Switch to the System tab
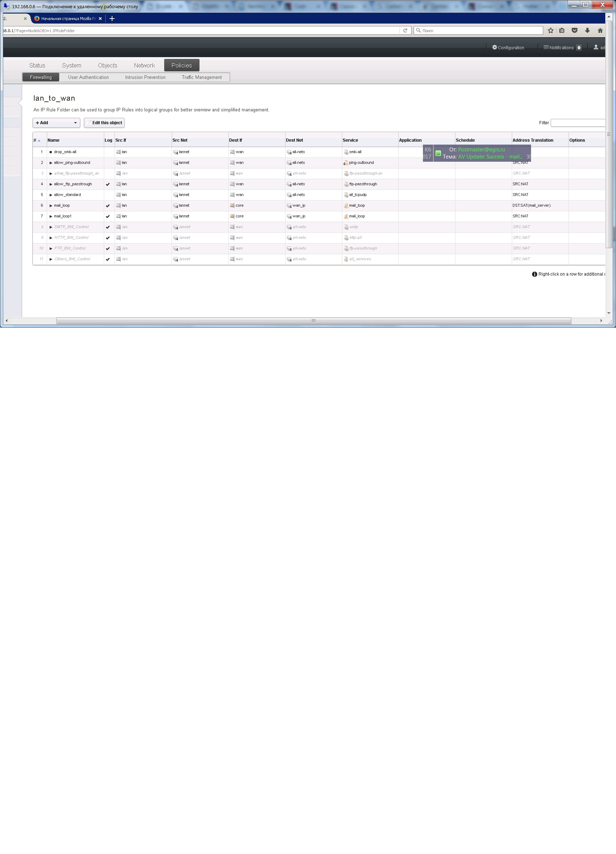Viewport: 616px width, 854px height. tap(71, 66)
